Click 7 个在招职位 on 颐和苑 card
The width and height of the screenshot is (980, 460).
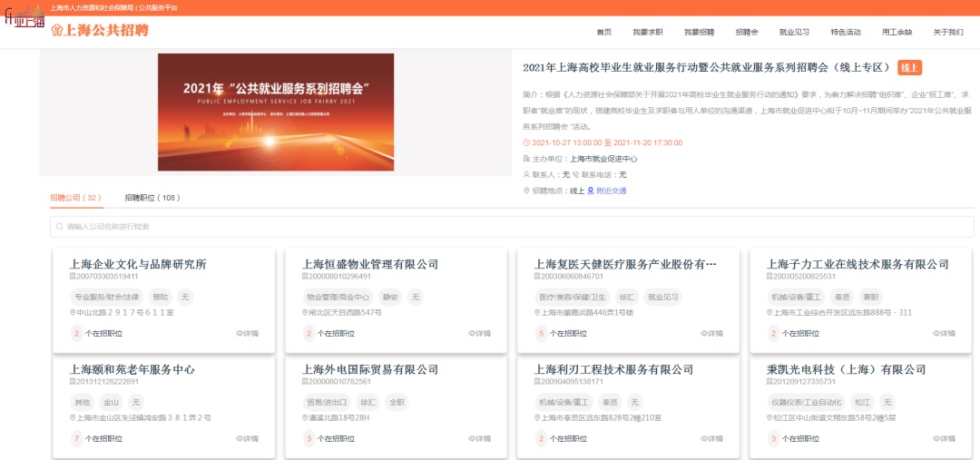tap(95, 439)
